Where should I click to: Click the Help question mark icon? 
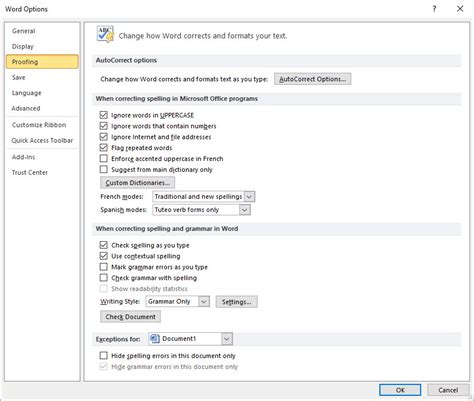pos(434,9)
